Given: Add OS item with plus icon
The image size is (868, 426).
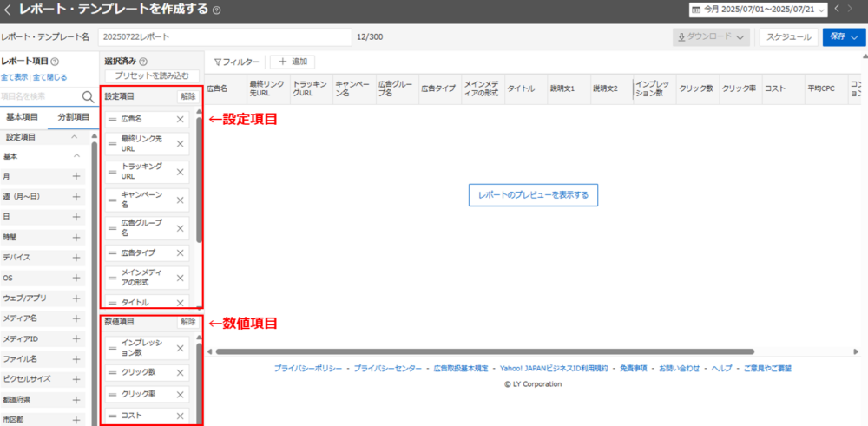Looking at the screenshot, I should point(76,278).
